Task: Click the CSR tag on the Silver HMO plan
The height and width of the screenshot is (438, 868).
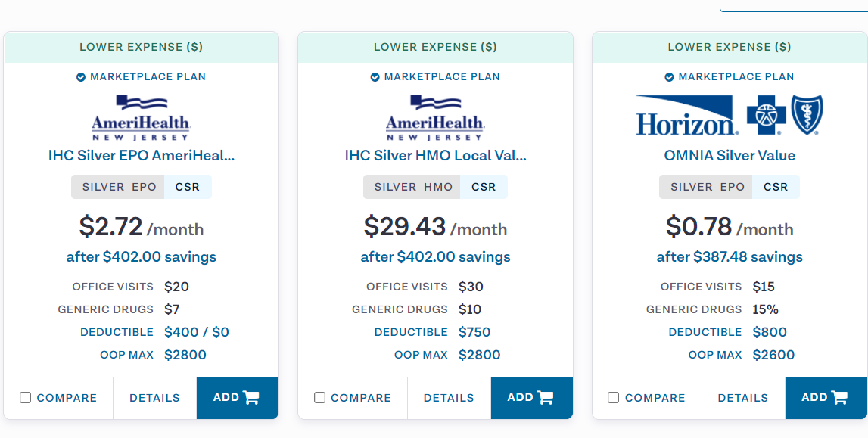Action: (484, 187)
